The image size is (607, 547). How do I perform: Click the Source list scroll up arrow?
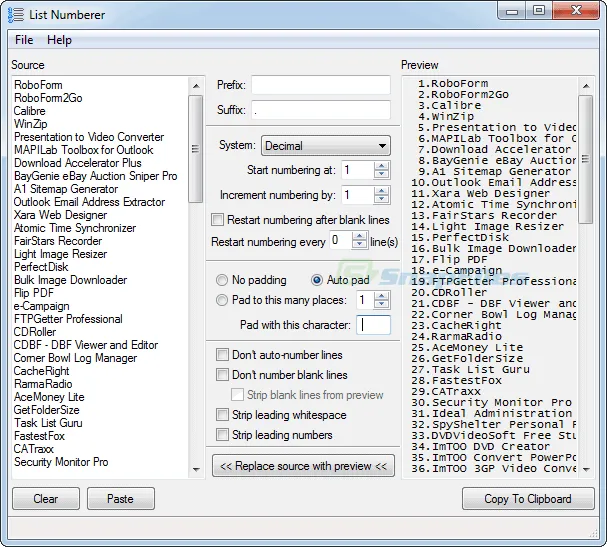click(x=196, y=86)
